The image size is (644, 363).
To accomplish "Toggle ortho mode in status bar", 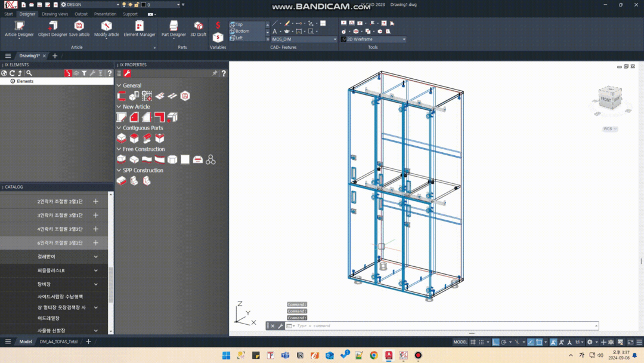I will coord(496,342).
